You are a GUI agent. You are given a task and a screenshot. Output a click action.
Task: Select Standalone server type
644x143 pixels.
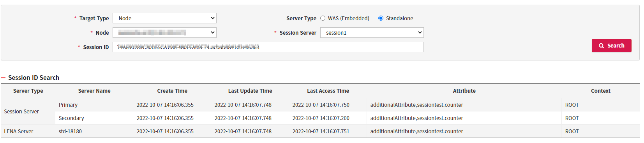(381, 18)
